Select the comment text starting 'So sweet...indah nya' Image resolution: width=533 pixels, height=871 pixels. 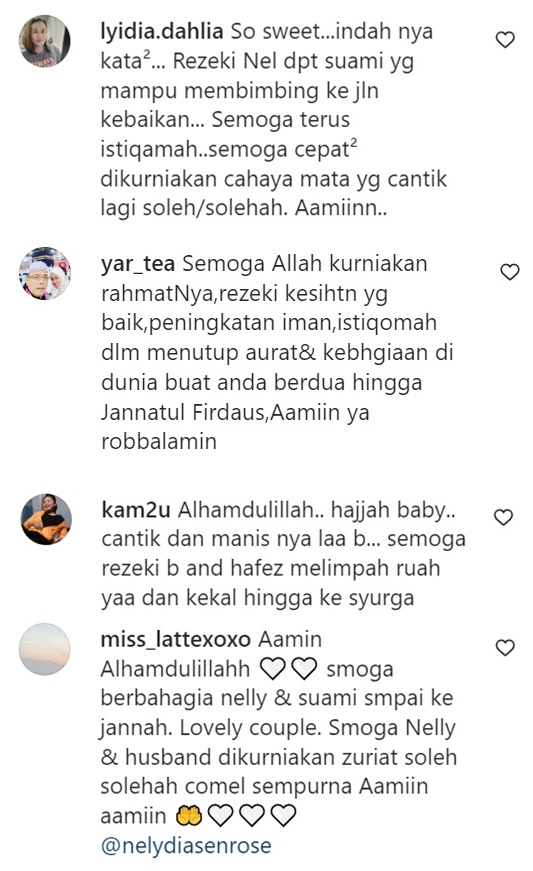click(274, 119)
